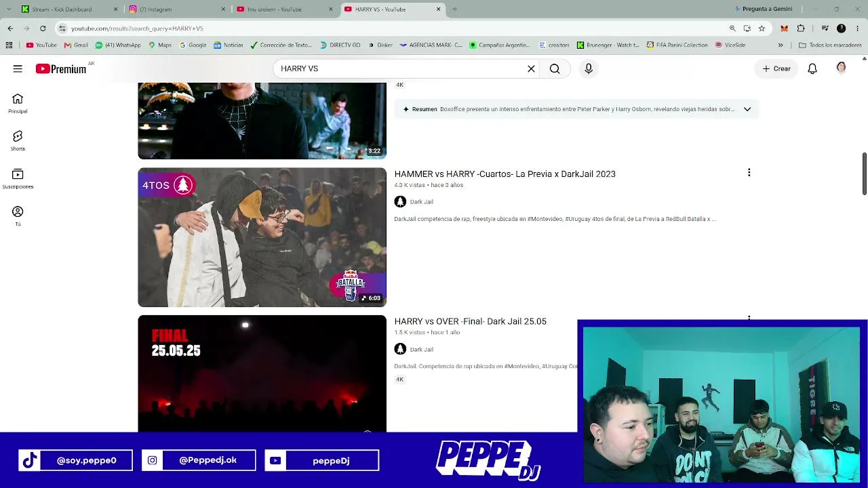Open the Chrome three-dot menu
This screenshot has width=868, height=488.
856,28
